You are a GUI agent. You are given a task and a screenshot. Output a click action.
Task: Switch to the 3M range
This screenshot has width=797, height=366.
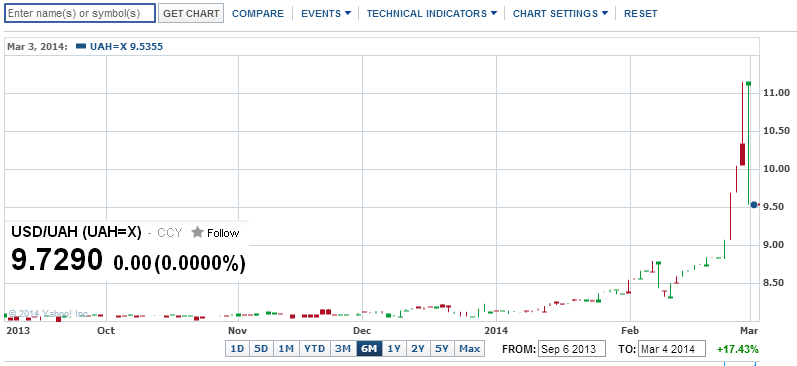[343, 349]
